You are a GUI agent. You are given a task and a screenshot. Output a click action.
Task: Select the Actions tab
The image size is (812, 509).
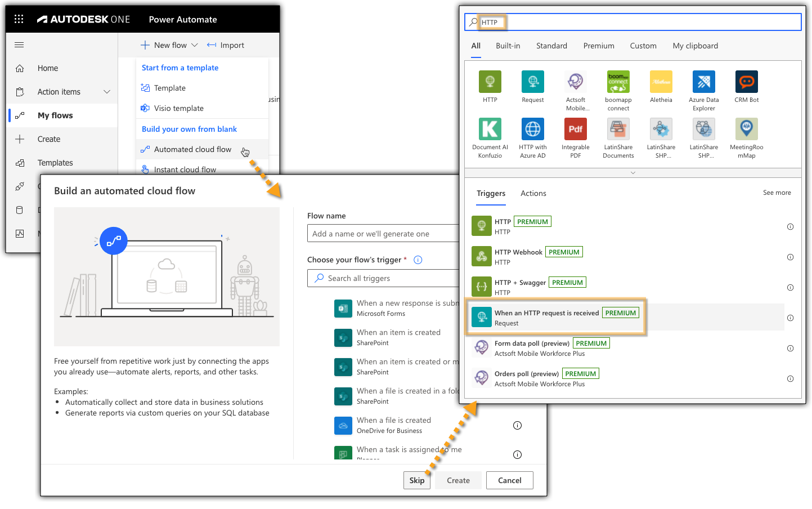click(x=533, y=193)
